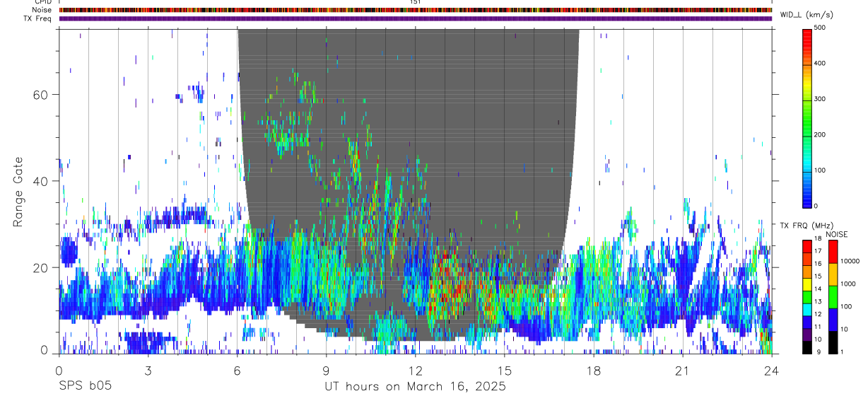Click TX FRQ legend label 16

click(818, 264)
